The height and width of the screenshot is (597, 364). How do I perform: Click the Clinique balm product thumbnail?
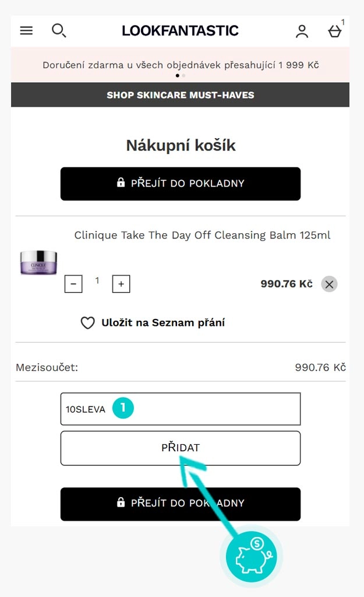click(38, 262)
